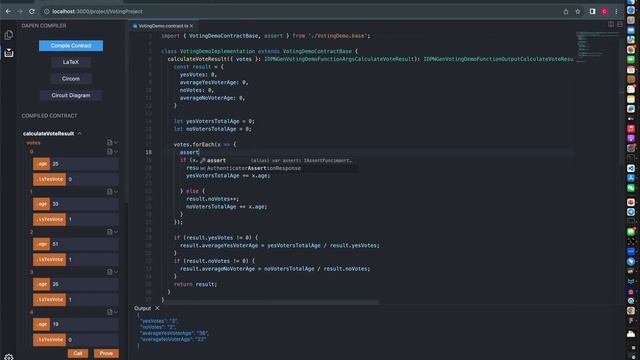View site information icon in address bar
This screenshot has width=640, height=360.
(x=47, y=11)
